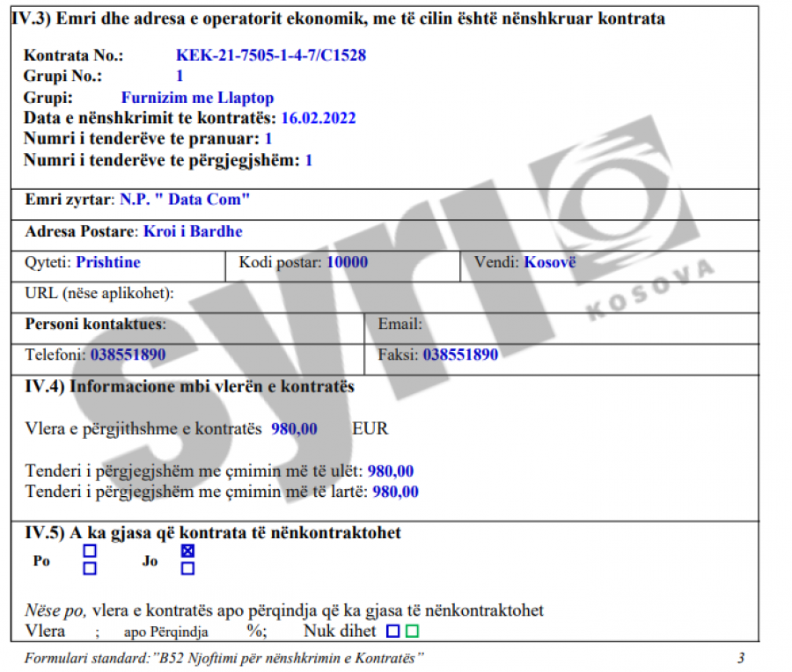Image resolution: width=792 pixels, height=672 pixels.
Task: Click the italic 'Nëse po,' text
Action: click(x=55, y=610)
